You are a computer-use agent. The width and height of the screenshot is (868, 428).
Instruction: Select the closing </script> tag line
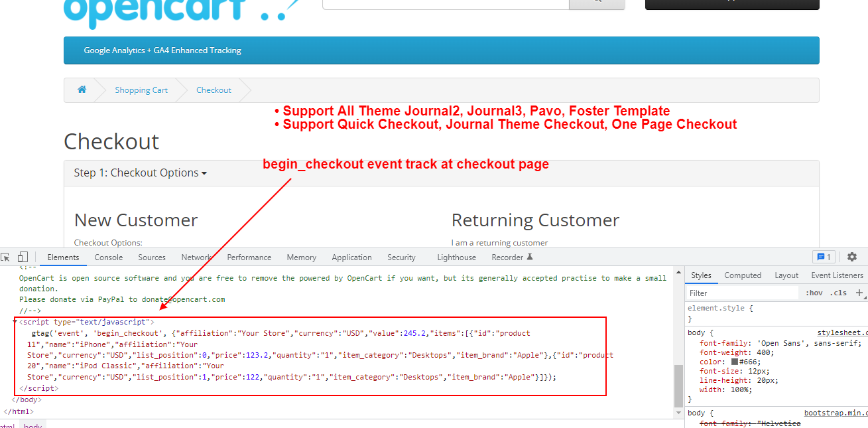pyautogui.click(x=38, y=388)
